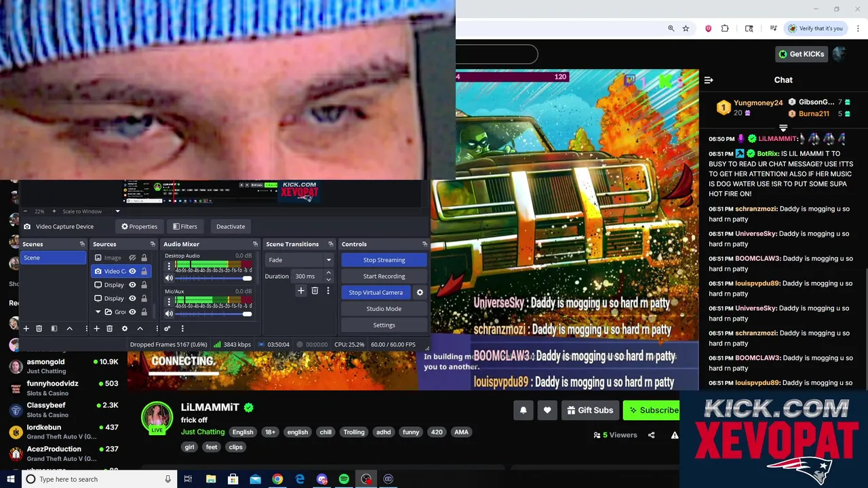Open Chrome extensions puzzle icon

pos(725,28)
